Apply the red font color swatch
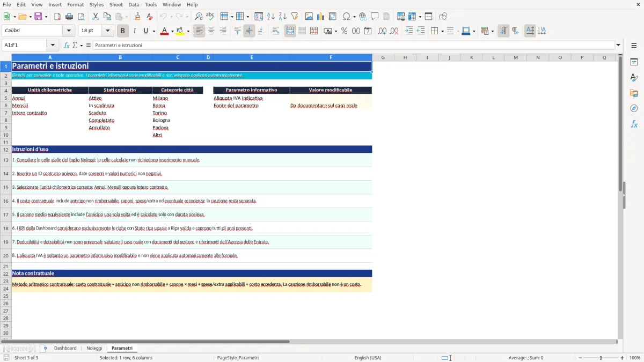644x362 pixels. tap(164, 31)
